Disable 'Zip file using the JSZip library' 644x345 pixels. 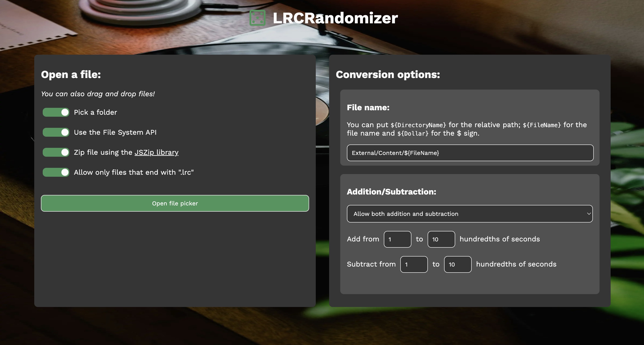click(x=56, y=152)
